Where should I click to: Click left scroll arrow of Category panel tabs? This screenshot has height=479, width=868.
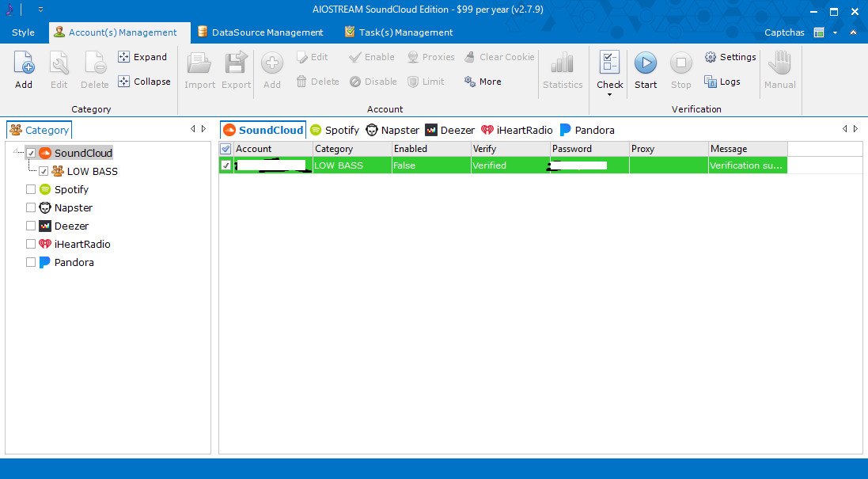click(192, 129)
